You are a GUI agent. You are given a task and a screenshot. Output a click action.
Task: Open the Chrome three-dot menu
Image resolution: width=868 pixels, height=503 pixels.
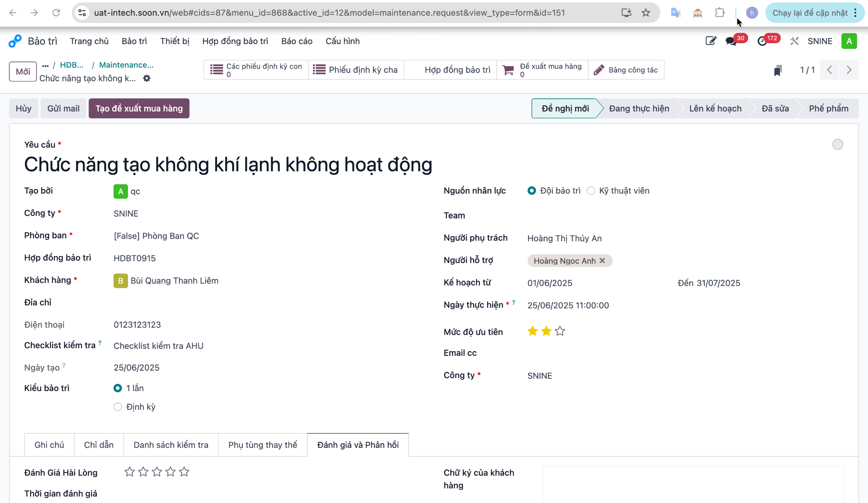[x=855, y=13]
